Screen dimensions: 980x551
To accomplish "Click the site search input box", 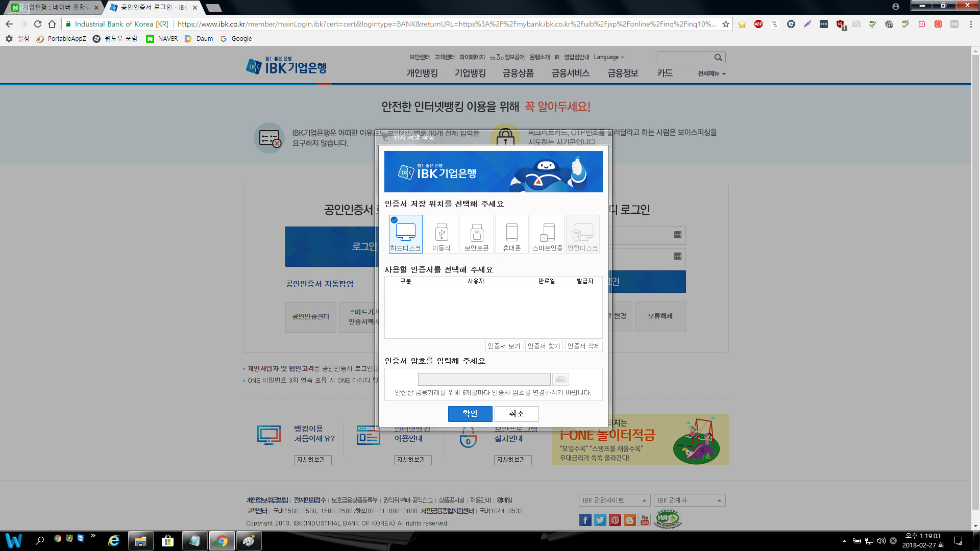I will 685,57.
